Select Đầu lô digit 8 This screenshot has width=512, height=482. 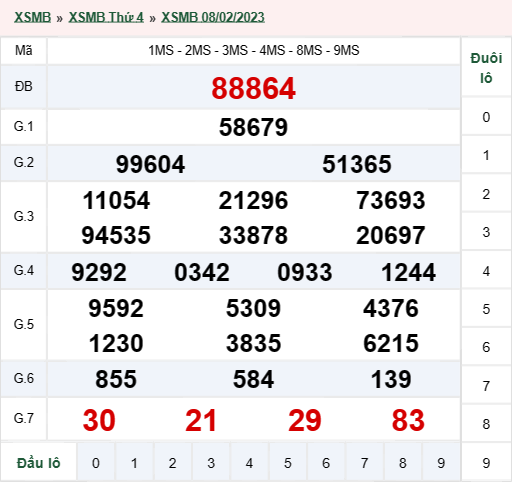(x=403, y=463)
